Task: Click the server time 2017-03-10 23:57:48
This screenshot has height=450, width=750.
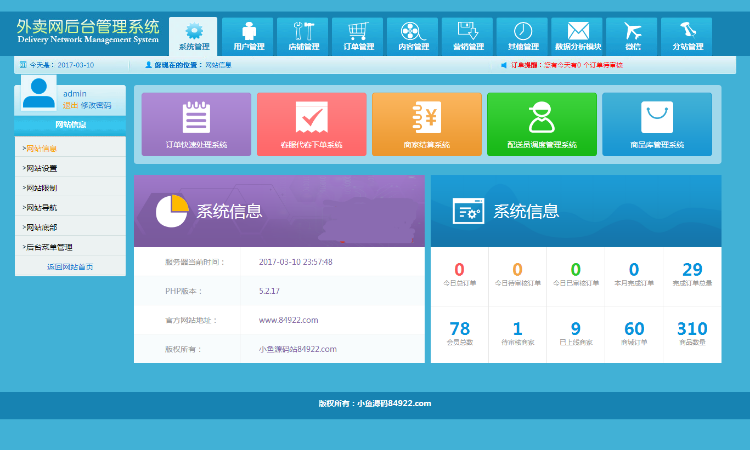Action: (x=296, y=262)
